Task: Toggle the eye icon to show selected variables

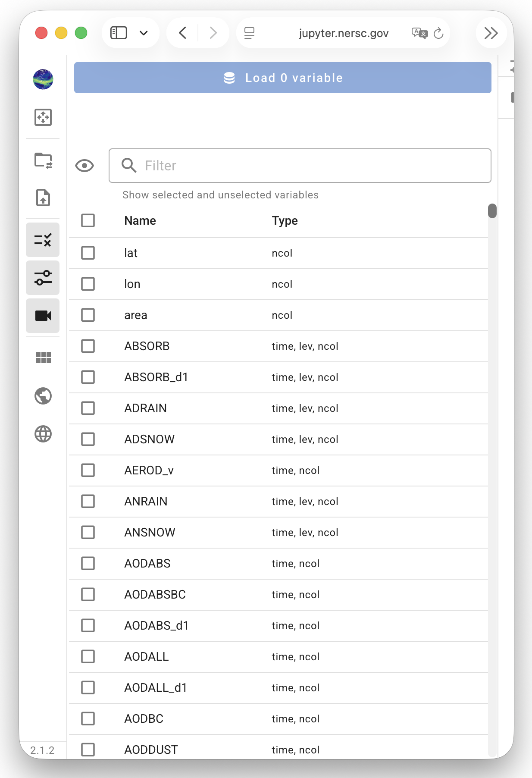Action: (84, 166)
